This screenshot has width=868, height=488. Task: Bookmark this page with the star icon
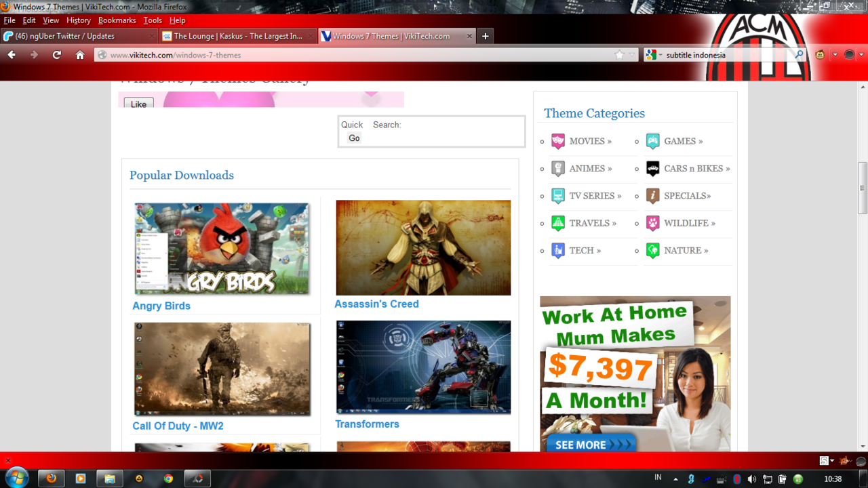(618, 55)
